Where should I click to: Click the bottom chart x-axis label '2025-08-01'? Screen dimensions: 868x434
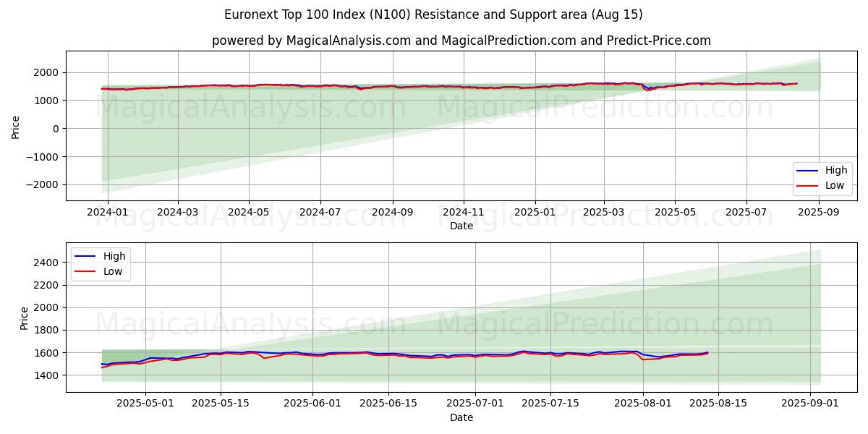643,404
